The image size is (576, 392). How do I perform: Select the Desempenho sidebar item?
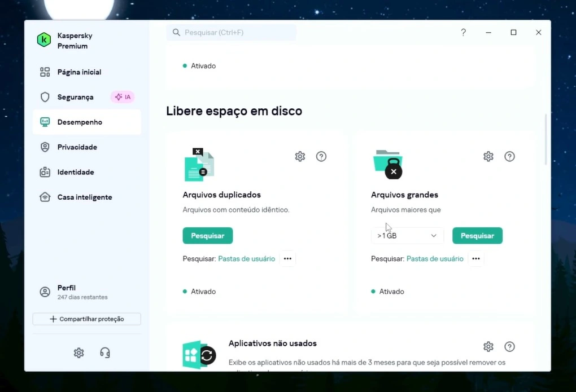pos(87,122)
